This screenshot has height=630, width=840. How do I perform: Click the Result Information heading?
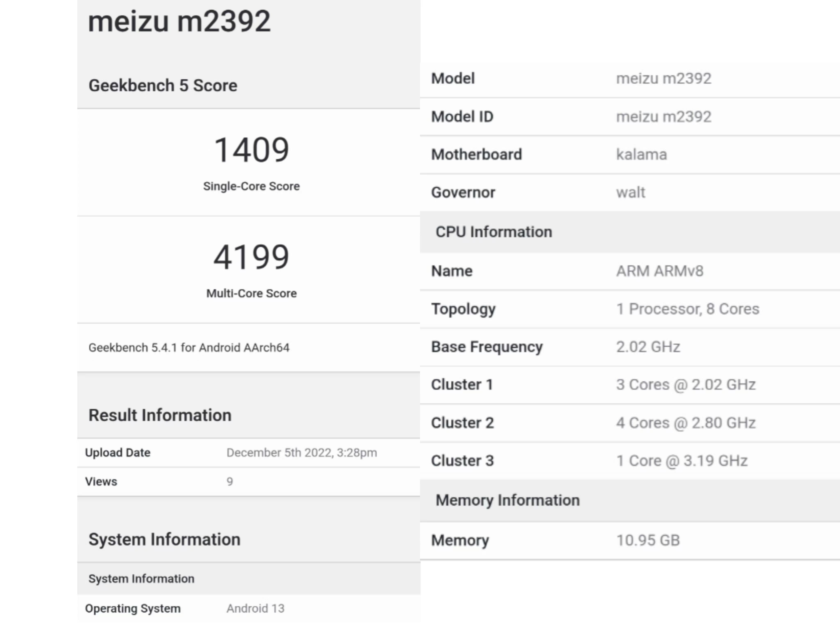tap(160, 415)
